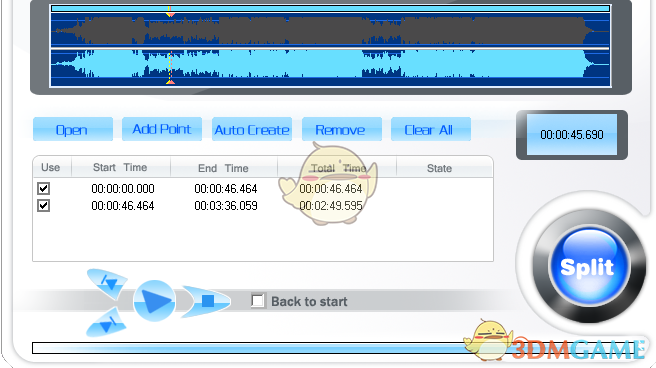Screen dimensions: 656x368
Task: Click the lower channel waveform
Action: (330, 67)
